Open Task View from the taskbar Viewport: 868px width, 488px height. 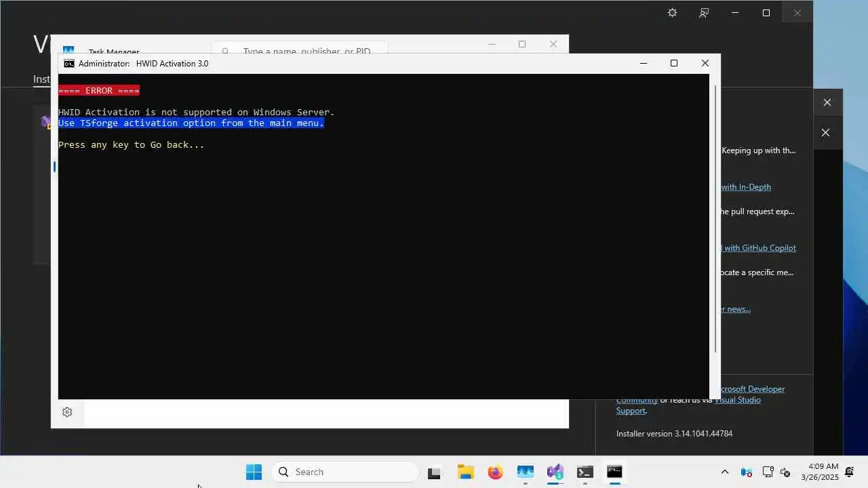[x=434, y=472]
